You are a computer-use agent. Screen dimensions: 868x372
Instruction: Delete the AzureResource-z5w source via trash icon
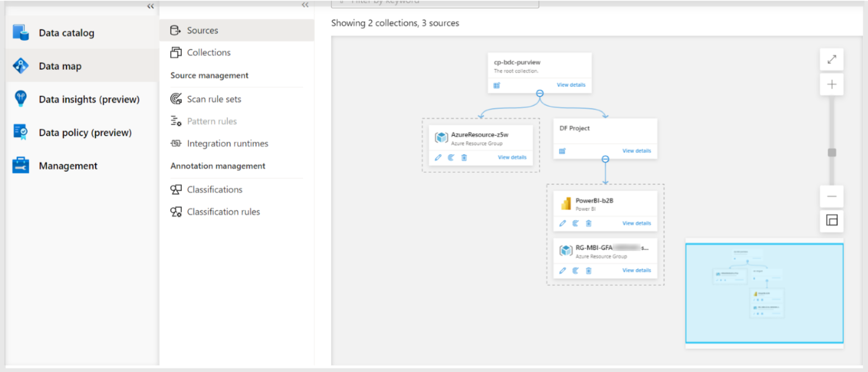point(464,158)
